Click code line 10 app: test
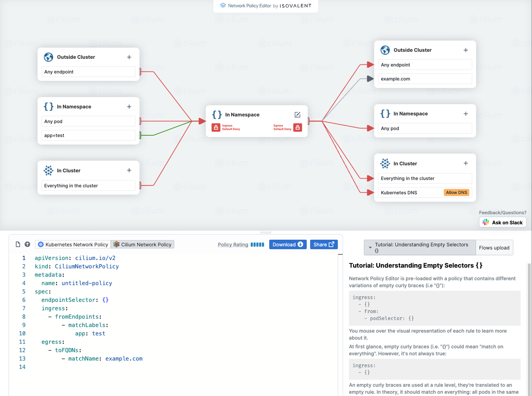This screenshot has width=532, height=396. 90,333
